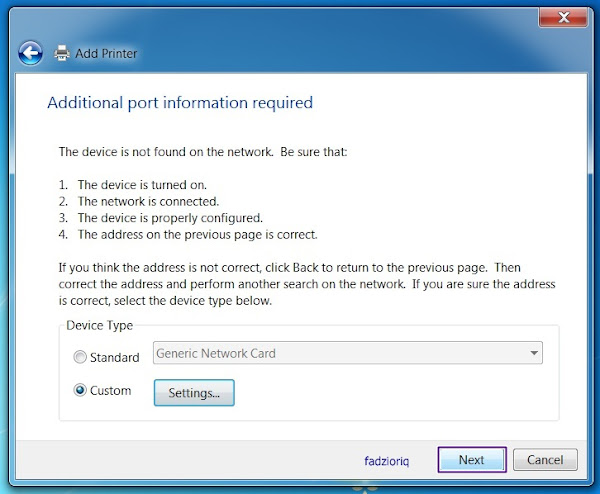Click 'The device is turned on.' line
Viewport: 600px width, 494px height.
point(142,185)
